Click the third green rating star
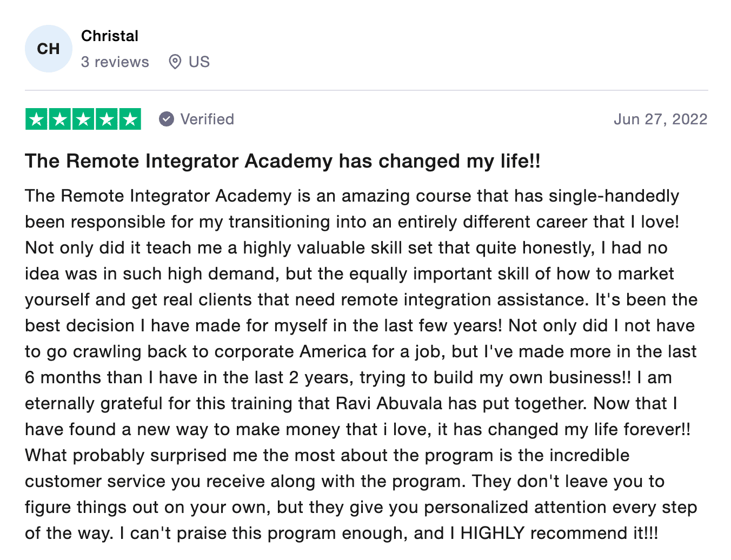 point(83,119)
